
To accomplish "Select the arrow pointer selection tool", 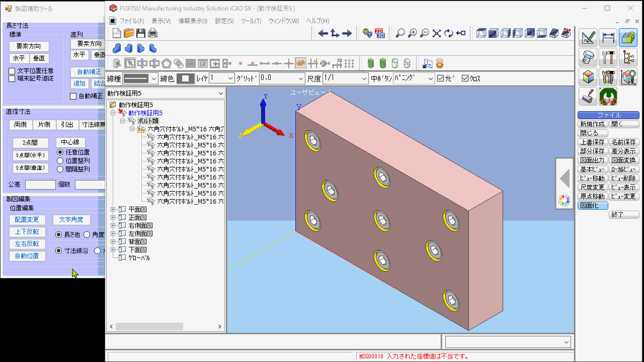I will 130,63.
